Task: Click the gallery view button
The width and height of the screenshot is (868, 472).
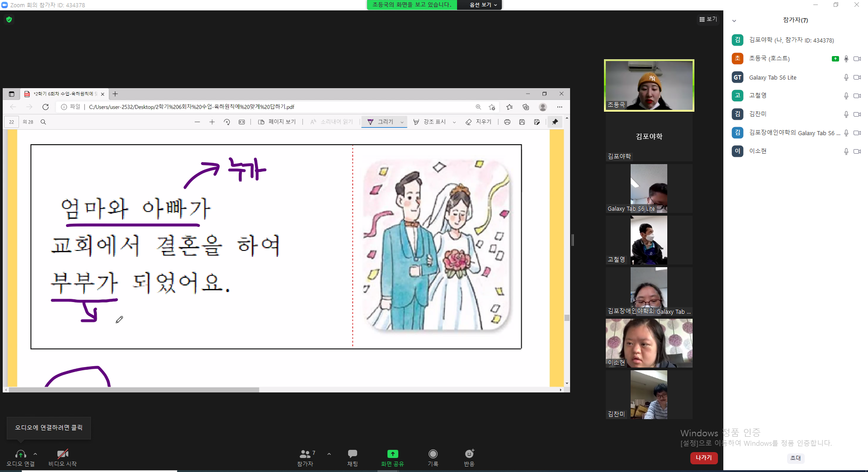Action: 708,19
